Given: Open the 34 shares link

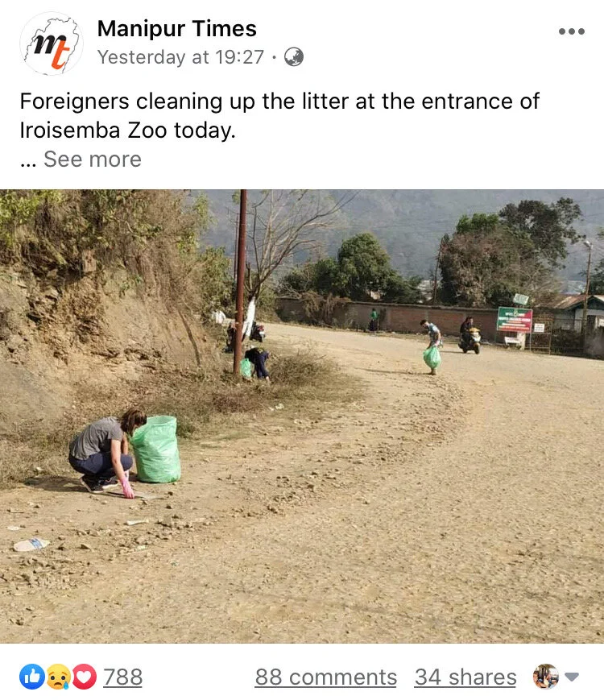Looking at the screenshot, I should 465,677.
